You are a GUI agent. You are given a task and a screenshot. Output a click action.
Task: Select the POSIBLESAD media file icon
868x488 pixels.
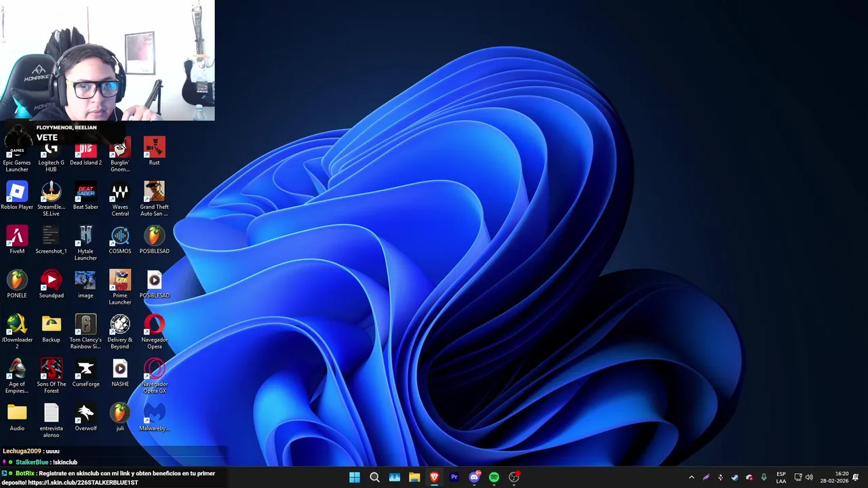[155, 283]
